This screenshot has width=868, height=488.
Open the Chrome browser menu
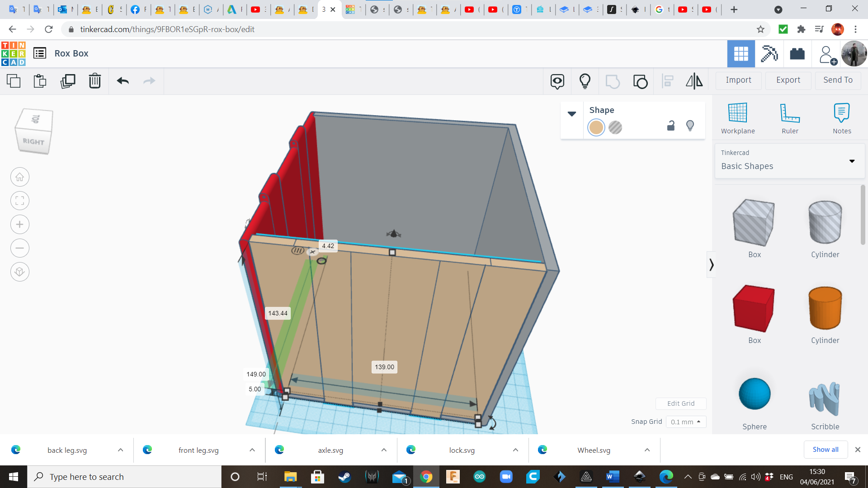[x=855, y=29]
